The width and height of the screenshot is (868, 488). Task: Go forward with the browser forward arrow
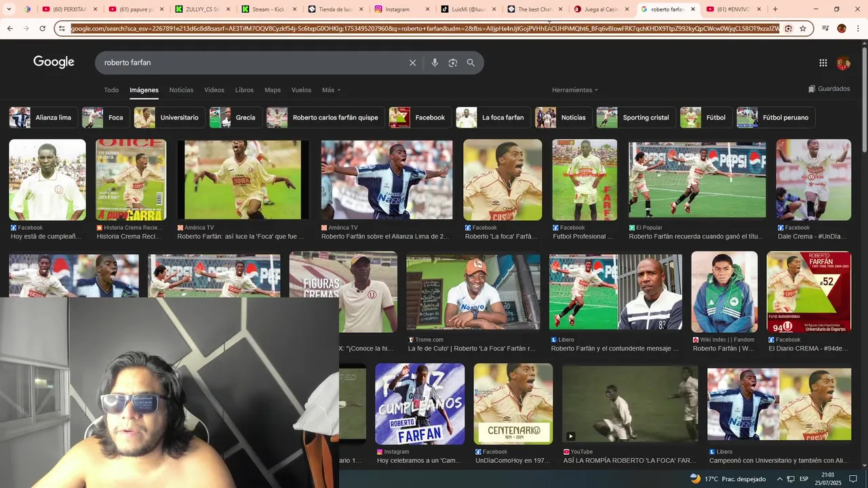coord(26,28)
